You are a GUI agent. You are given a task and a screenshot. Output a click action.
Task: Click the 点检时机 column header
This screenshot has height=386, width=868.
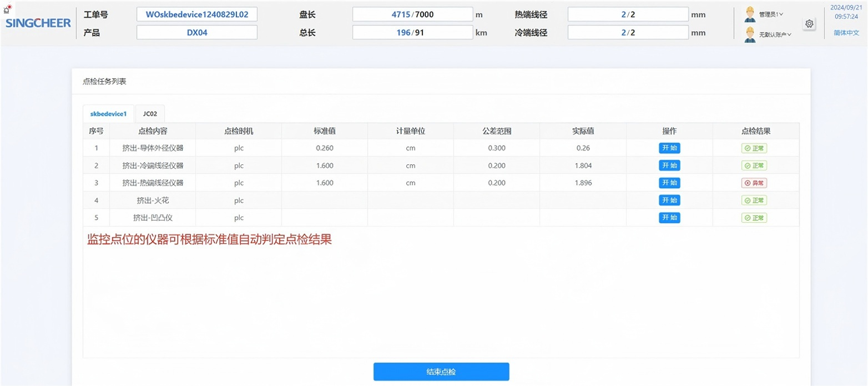click(239, 131)
